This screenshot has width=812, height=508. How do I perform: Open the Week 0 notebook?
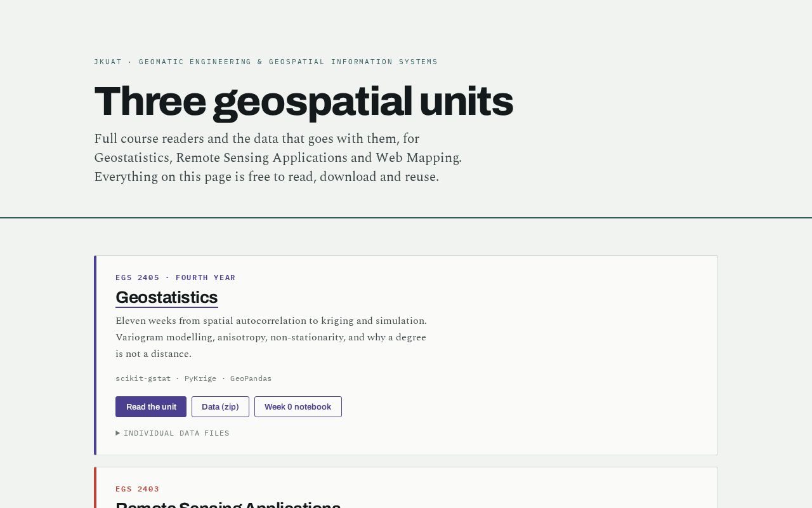click(x=298, y=407)
